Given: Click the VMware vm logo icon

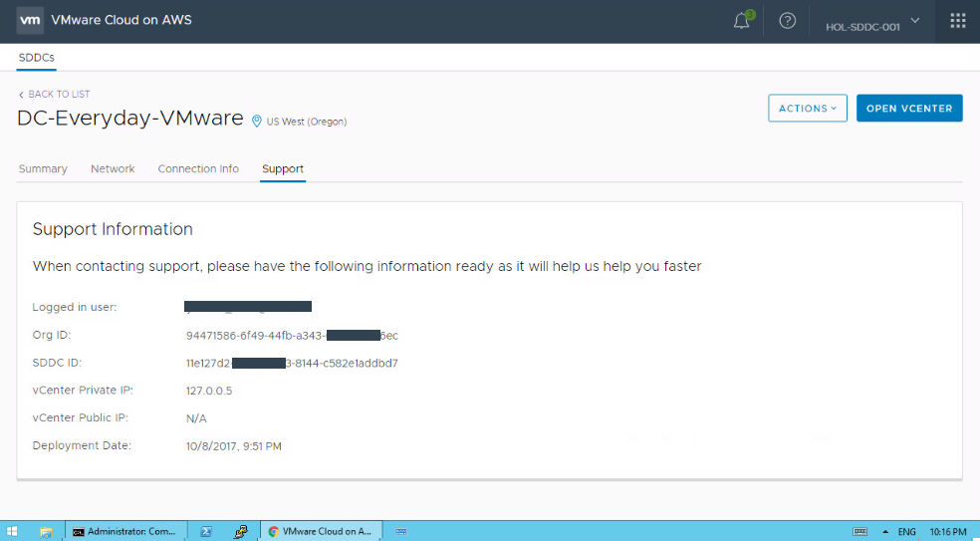Looking at the screenshot, I should point(30,20).
